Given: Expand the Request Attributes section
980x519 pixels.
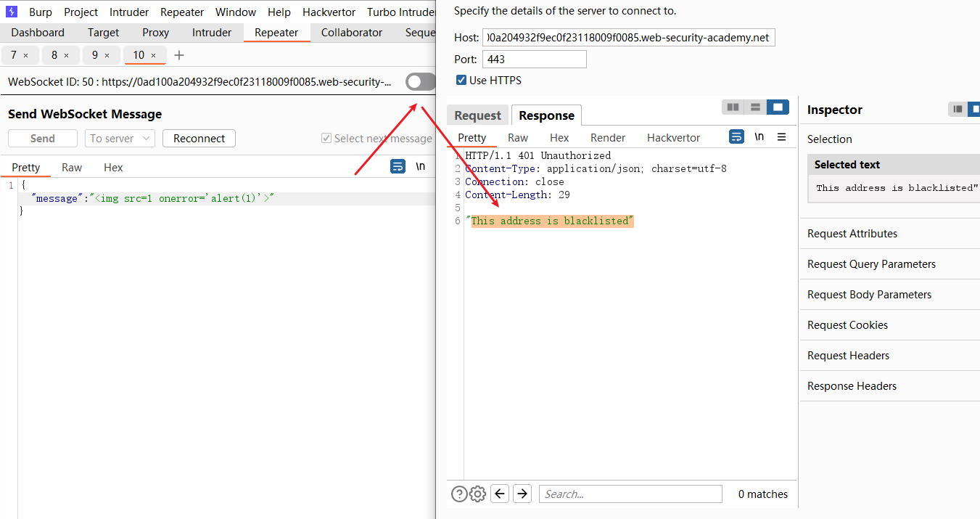Looking at the screenshot, I should coord(852,233).
